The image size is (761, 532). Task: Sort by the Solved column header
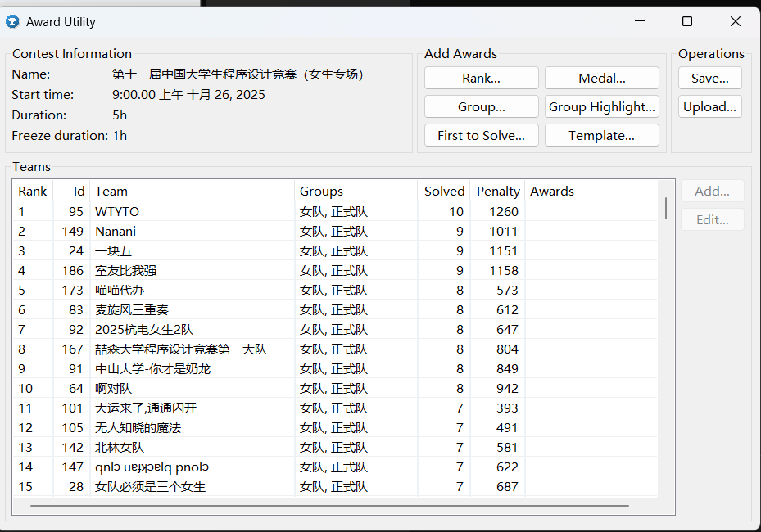coord(444,192)
